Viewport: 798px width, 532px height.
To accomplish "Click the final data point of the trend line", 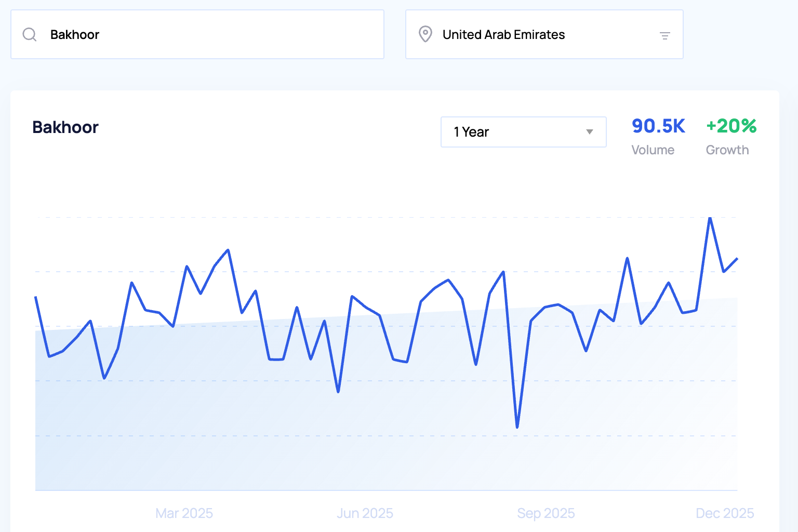I will 737,258.
